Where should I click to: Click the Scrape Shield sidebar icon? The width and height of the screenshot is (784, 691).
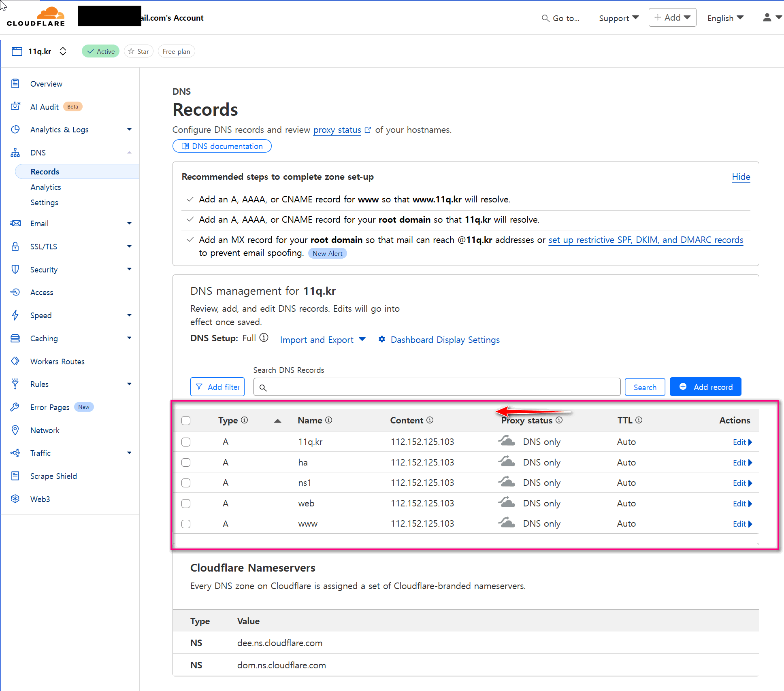pos(15,476)
